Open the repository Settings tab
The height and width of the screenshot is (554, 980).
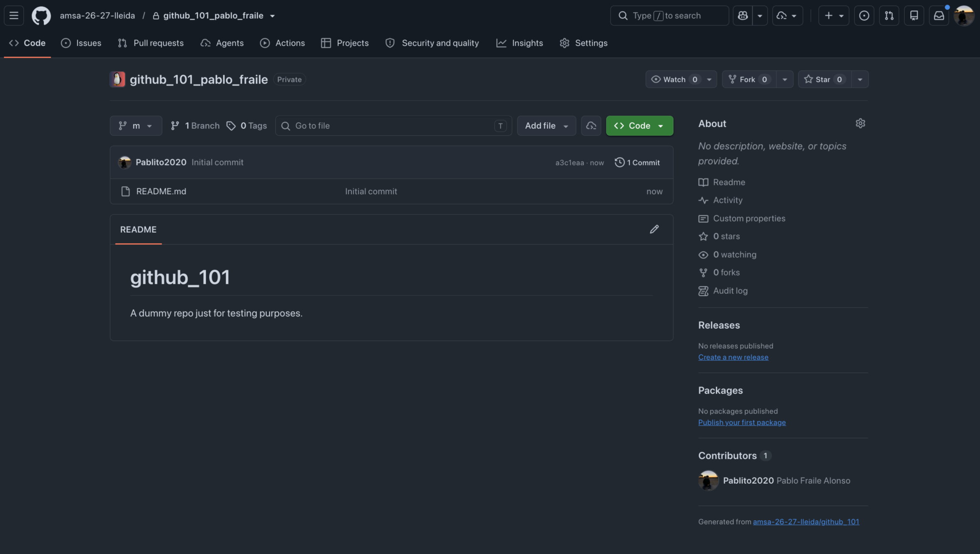coord(584,43)
